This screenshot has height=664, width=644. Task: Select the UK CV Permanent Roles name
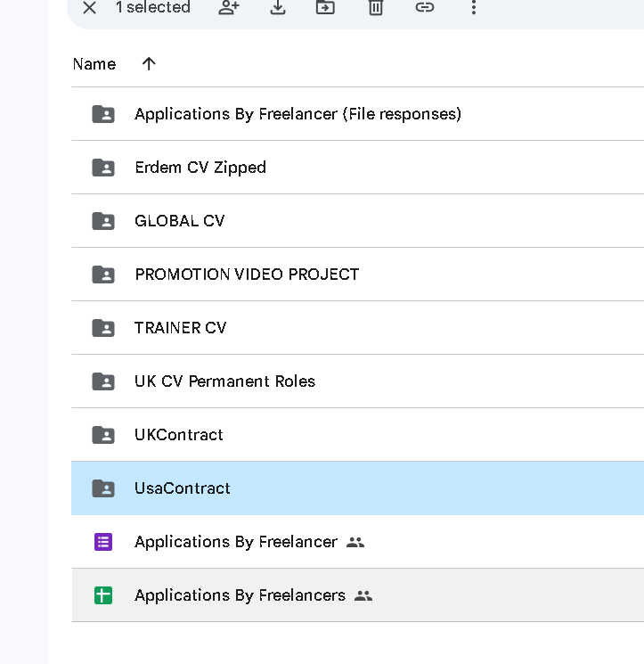(225, 381)
